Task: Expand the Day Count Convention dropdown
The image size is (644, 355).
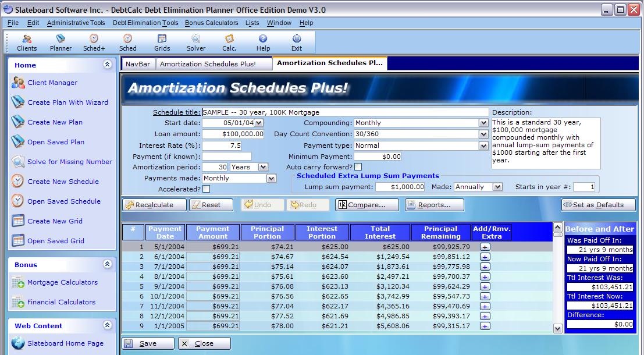Action: (x=483, y=134)
